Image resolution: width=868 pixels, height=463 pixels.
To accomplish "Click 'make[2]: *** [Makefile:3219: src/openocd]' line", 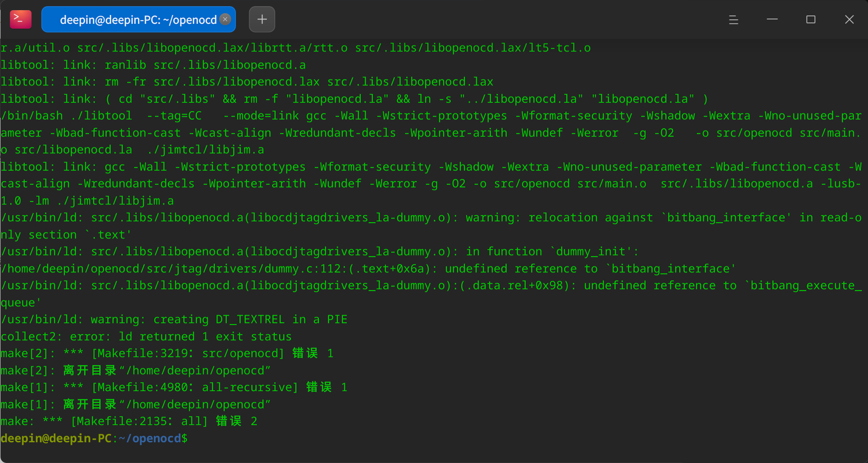I will pyautogui.click(x=167, y=353).
